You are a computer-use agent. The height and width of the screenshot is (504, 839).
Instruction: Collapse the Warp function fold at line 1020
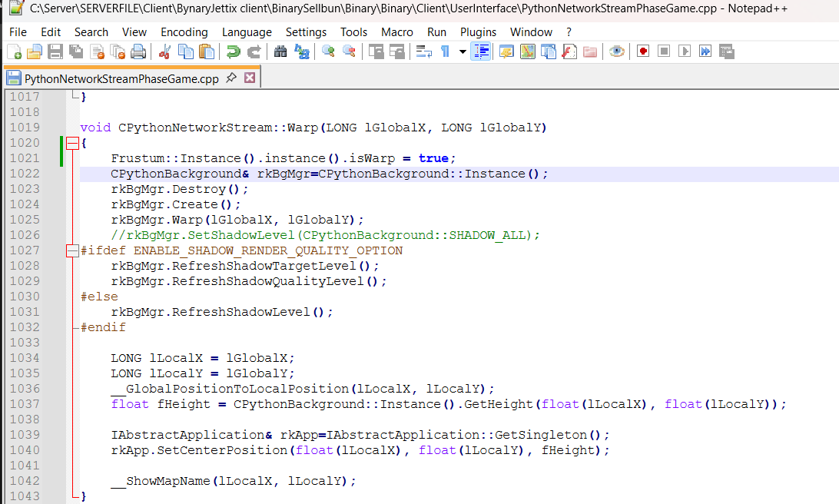pos(72,143)
